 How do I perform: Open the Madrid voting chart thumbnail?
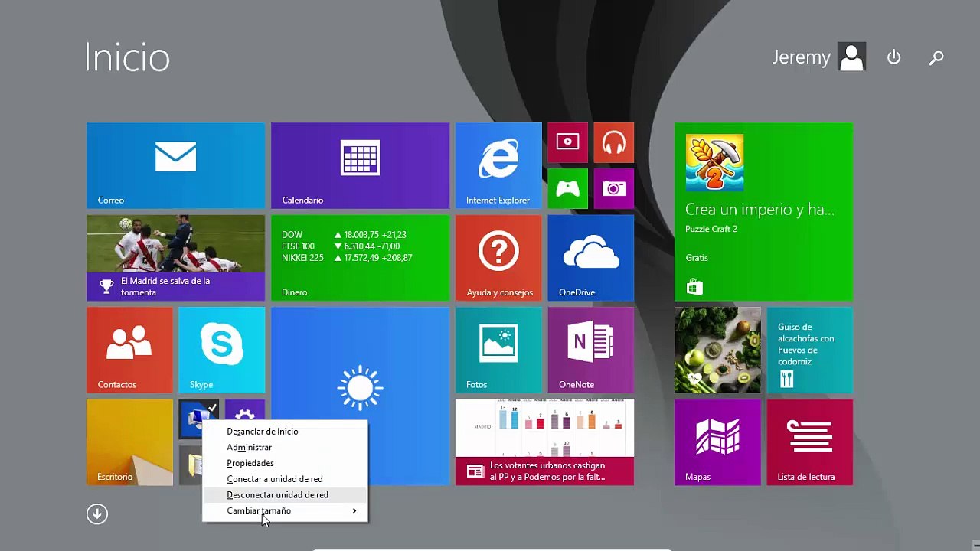tap(544, 428)
